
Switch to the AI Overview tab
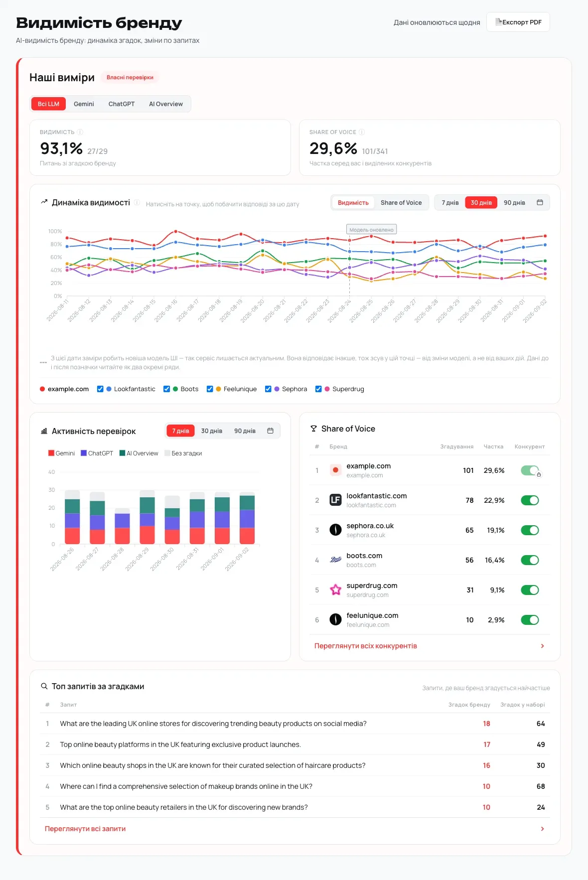click(166, 104)
